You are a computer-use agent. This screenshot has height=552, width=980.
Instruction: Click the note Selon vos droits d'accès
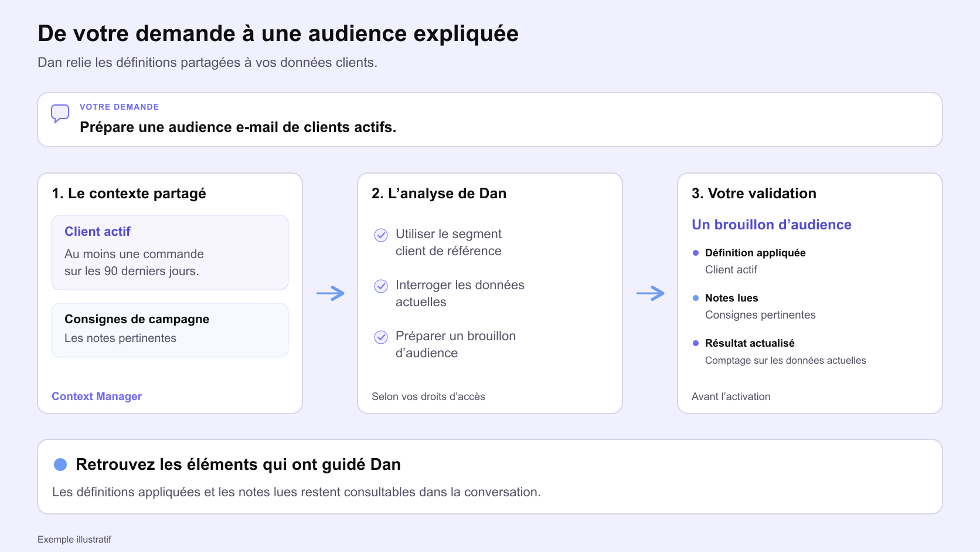[428, 397]
